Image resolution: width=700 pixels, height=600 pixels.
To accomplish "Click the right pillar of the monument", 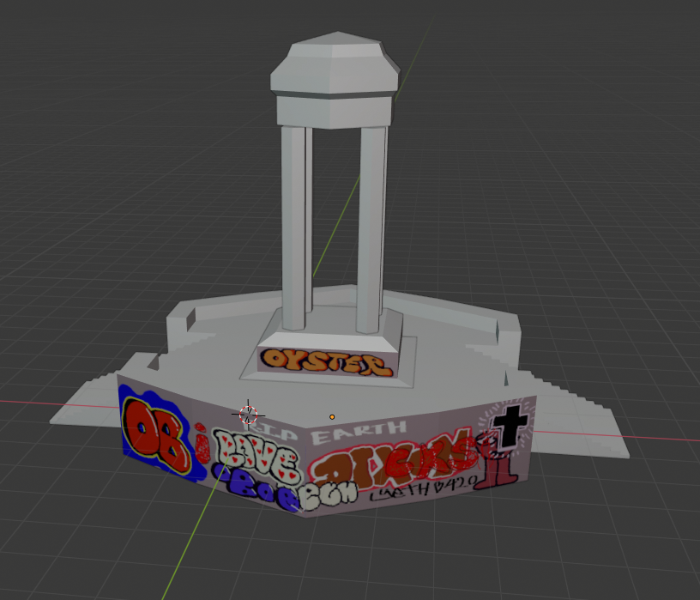I will [x=371, y=229].
